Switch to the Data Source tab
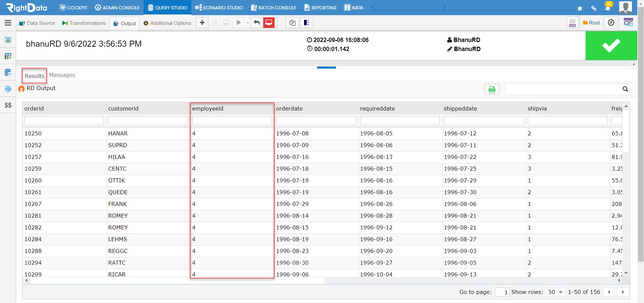644x303 pixels. [37, 23]
